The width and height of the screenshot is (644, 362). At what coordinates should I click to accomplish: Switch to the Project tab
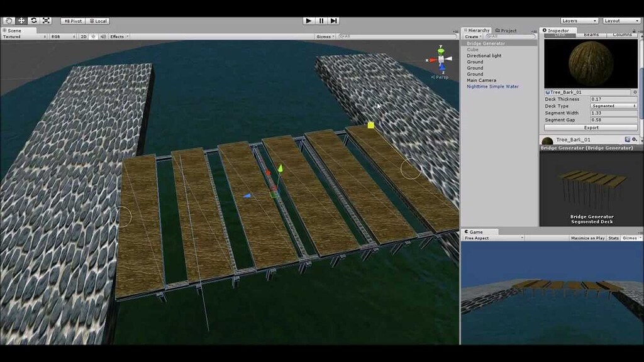tap(507, 30)
